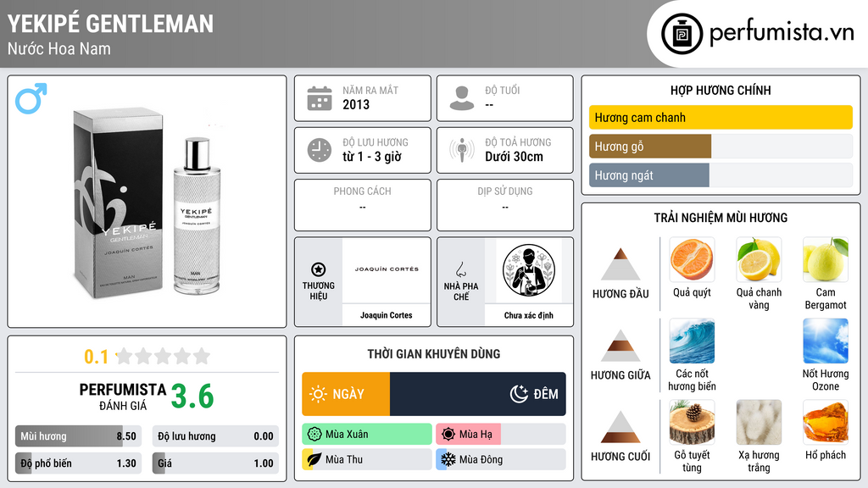868x488 pixels.
Task: Click the calendar icon next to Năm ra mắt
Action: 320,98
